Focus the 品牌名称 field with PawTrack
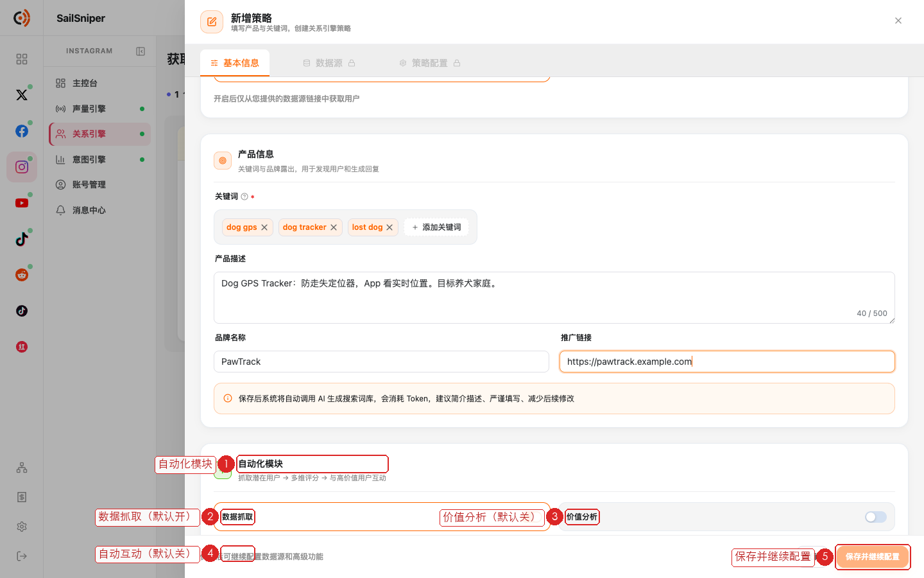The image size is (924, 578). click(381, 362)
